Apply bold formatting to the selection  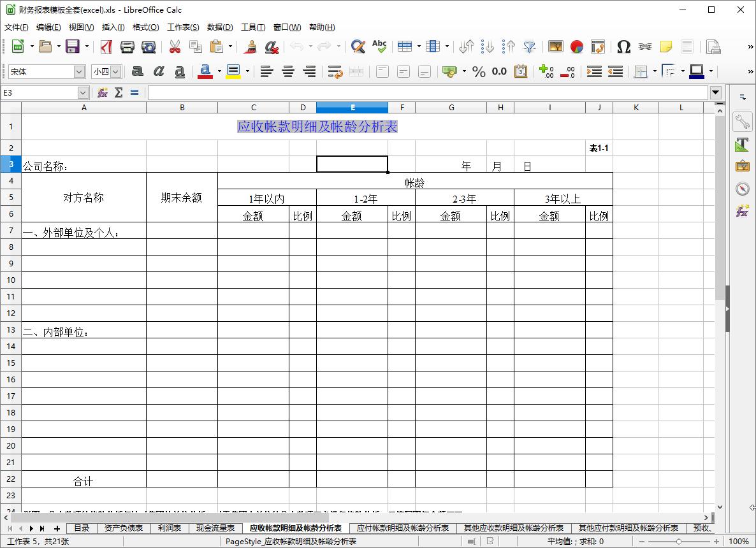137,71
